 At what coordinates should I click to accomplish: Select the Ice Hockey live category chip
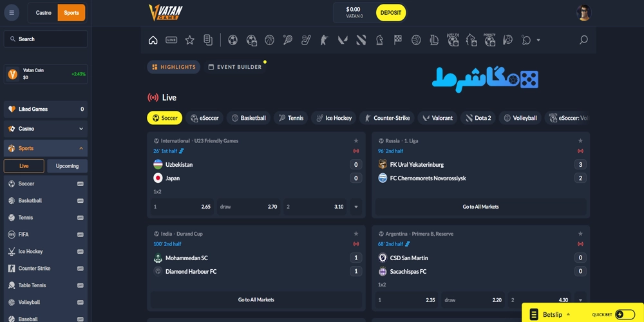(x=334, y=118)
